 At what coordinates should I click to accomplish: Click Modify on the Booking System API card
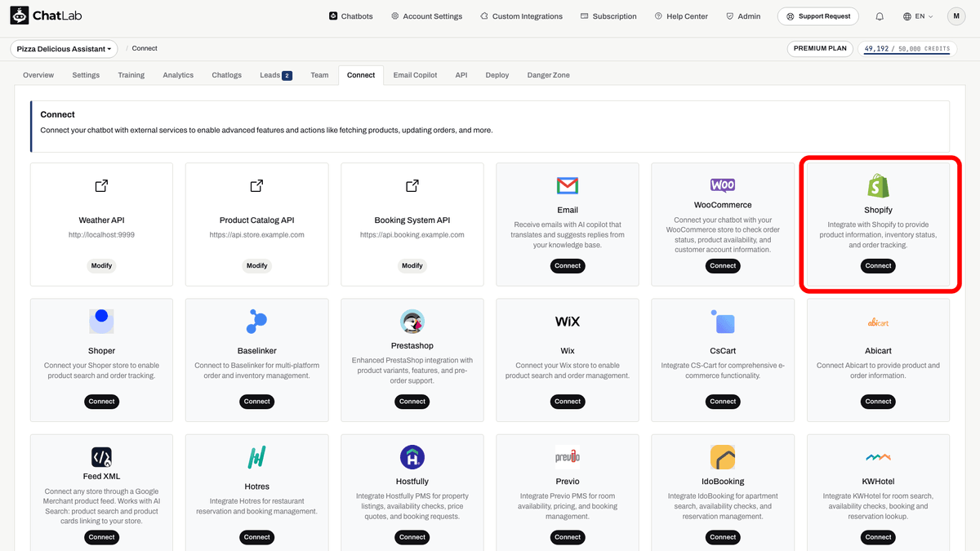pyautogui.click(x=412, y=265)
